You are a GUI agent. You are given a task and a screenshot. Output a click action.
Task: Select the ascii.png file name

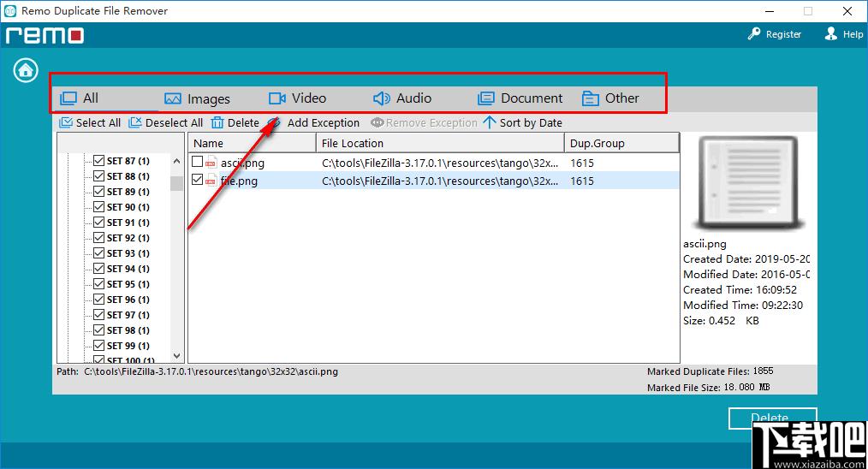pyautogui.click(x=242, y=163)
